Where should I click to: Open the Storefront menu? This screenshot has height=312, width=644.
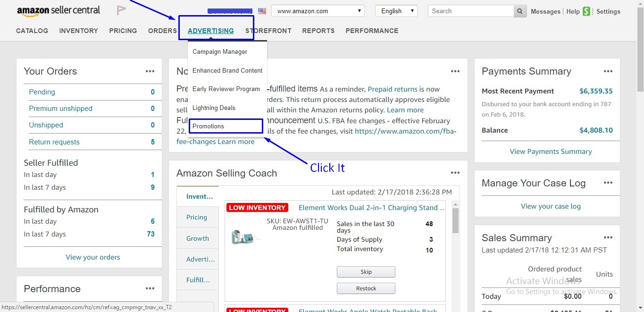pos(268,31)
